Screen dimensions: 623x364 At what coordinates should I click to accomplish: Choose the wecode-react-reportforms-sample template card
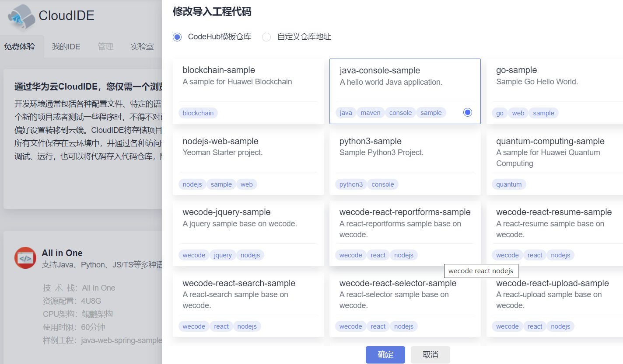[405, 233]
